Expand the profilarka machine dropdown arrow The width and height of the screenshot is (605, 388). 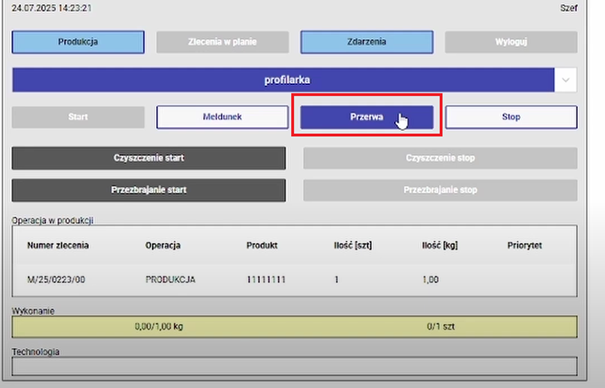click(x=566, y=80)
